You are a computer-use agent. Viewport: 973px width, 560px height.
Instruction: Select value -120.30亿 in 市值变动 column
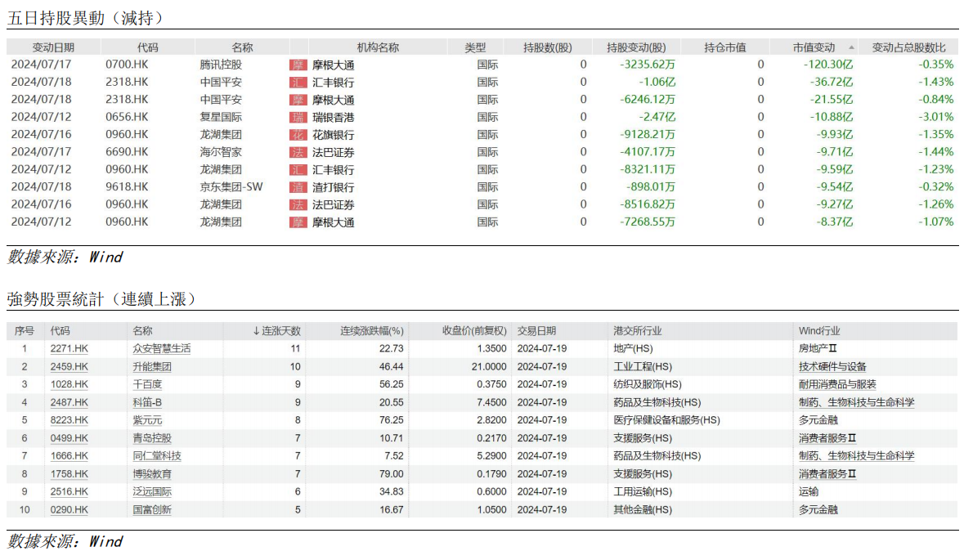click(827, 65)
